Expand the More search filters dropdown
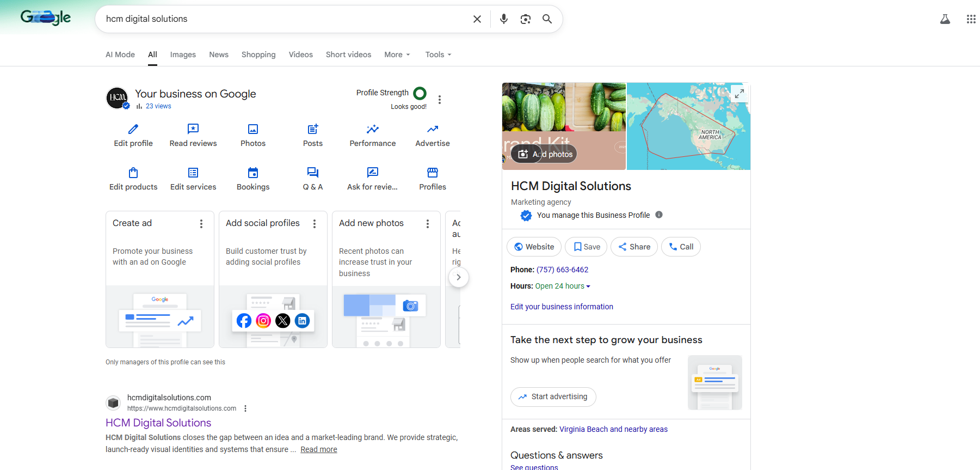 coord(397,54)
